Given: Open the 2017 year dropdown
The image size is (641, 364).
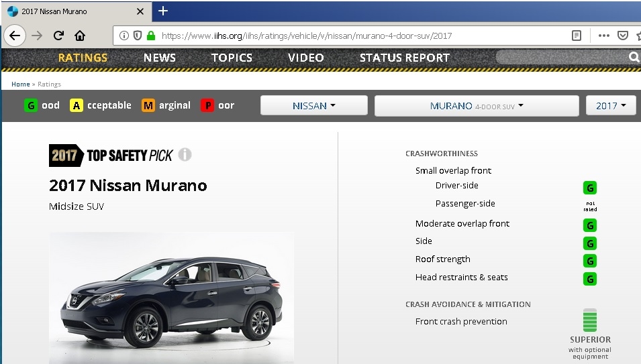Looking at the screenshot, I should coord(611,106).
